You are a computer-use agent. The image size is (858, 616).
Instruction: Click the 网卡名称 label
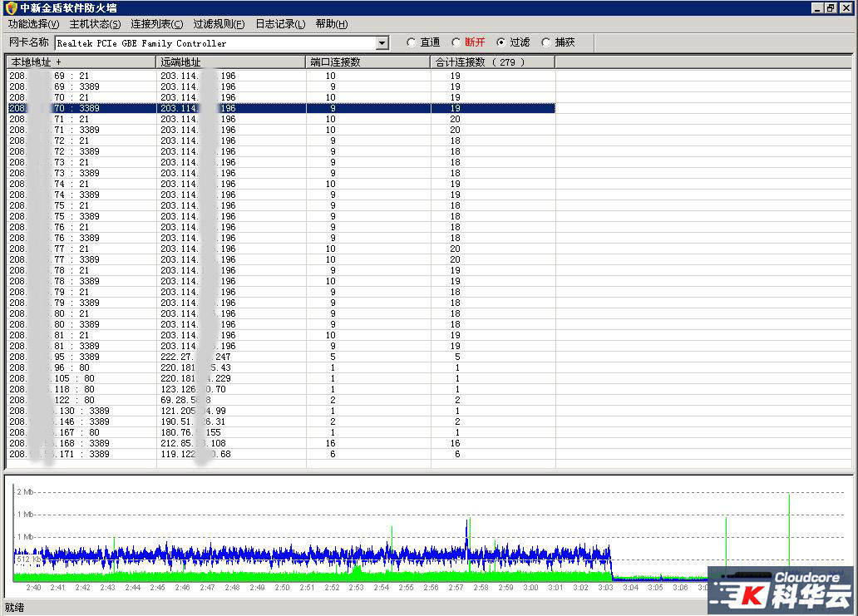29,42
